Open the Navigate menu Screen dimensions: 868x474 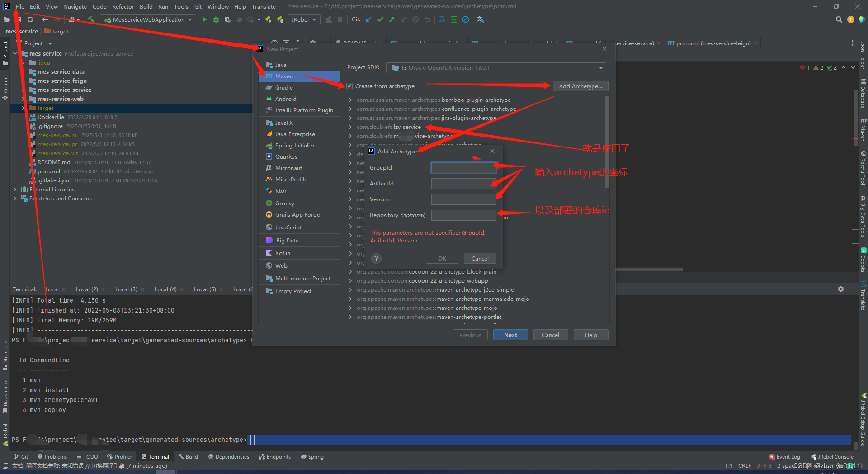pyautogui.click(x=75, y=6)
